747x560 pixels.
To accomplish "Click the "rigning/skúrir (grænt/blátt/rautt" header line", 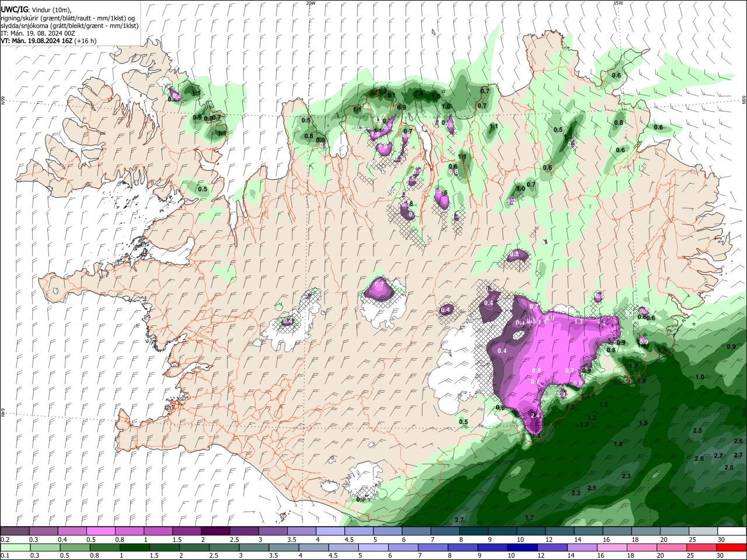I will point(68,18).
